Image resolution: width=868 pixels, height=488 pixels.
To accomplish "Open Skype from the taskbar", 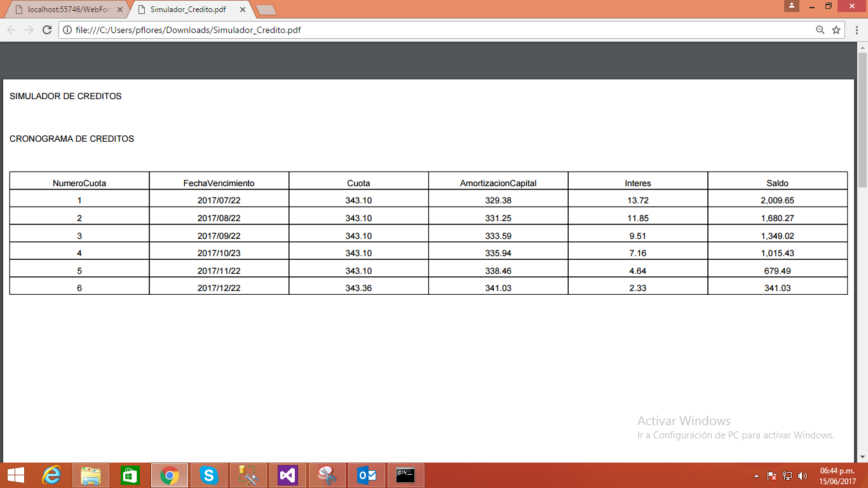I will (x=209, y=475).
